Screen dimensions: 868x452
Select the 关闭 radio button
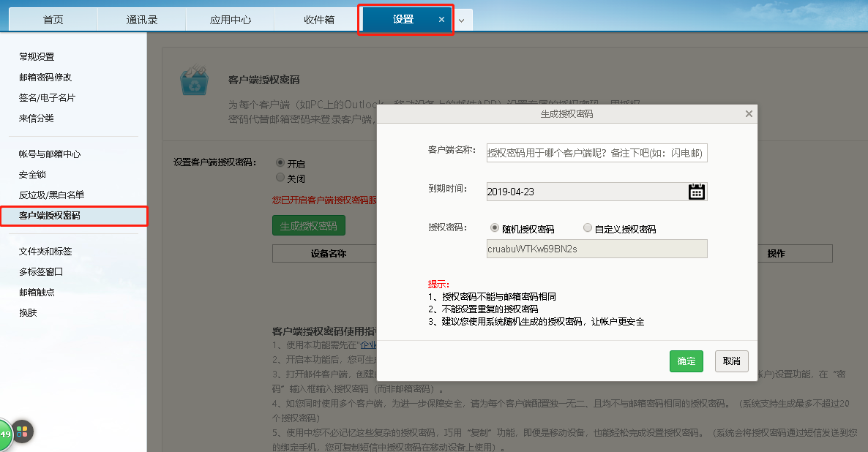[280, 177]
